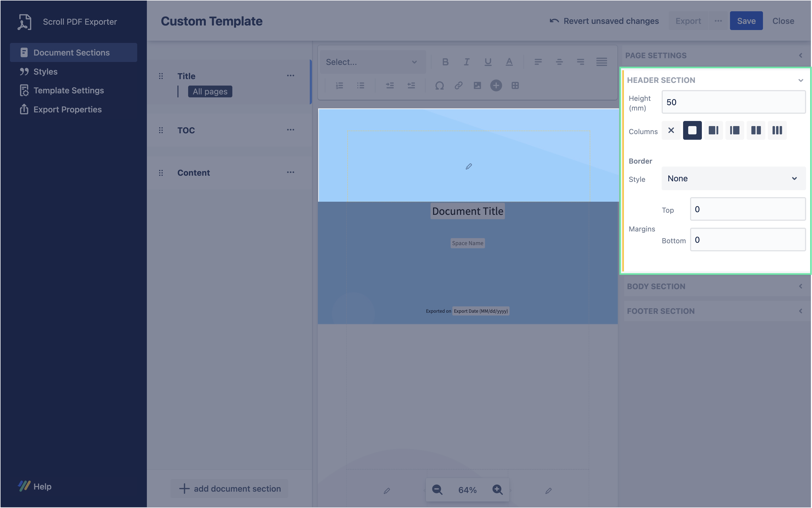Select the two equal columns layout

tap(756, 130)
